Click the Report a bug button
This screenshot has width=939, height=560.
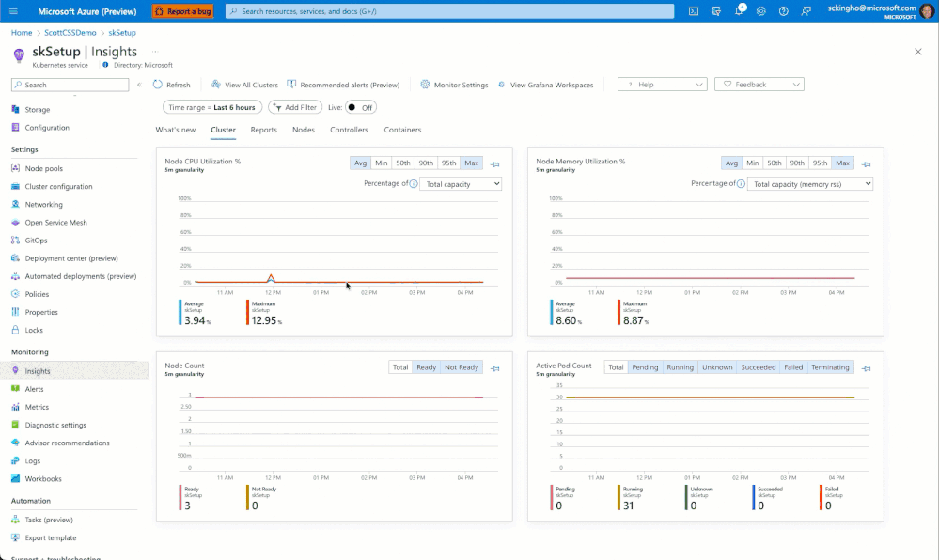pyautogui.click(x=183, y=10)
